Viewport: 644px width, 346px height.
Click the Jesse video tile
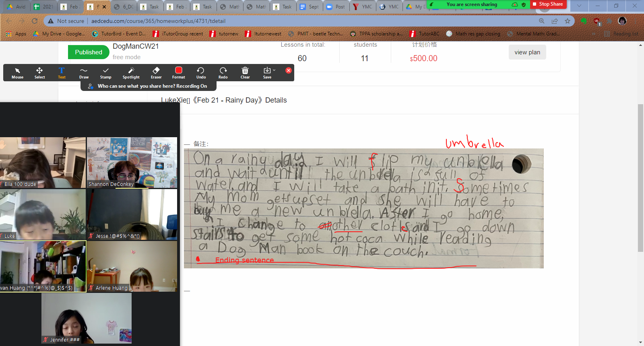click(x=132, y=214)
